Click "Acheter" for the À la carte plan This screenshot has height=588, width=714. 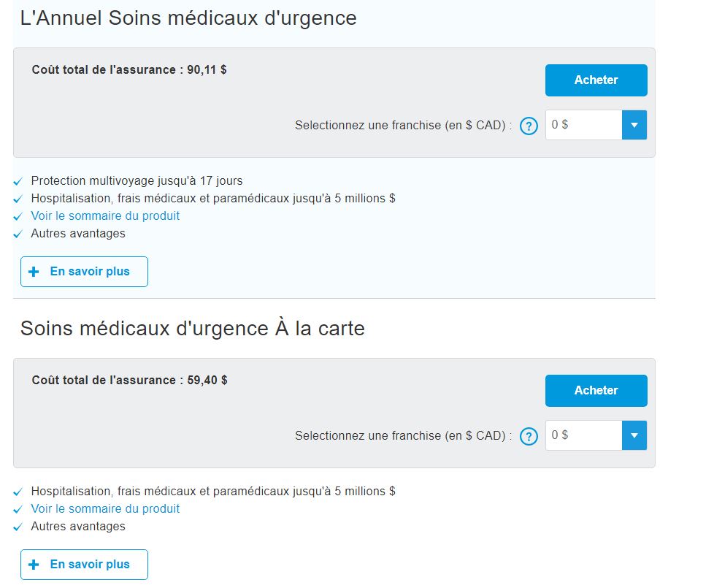point(596,391)
